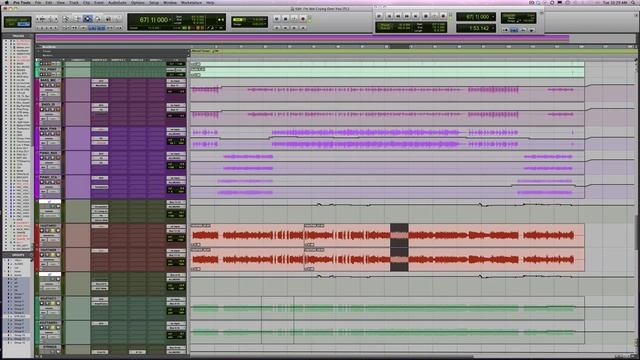Click Return to Zero in floating Transport

pos(389,16)
